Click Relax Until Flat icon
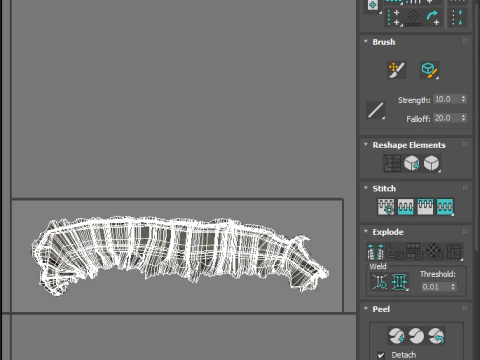 coord(412,163)
